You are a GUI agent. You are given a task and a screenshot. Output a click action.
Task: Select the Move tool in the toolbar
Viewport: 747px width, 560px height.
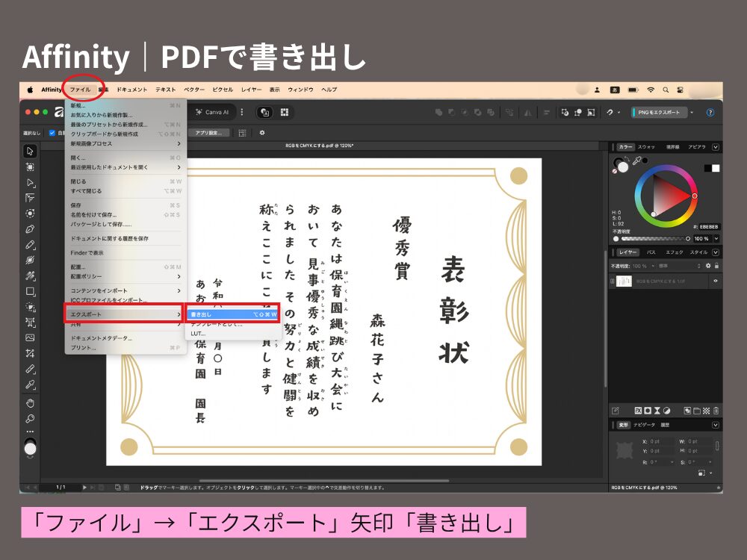click(x=30, y=151)
